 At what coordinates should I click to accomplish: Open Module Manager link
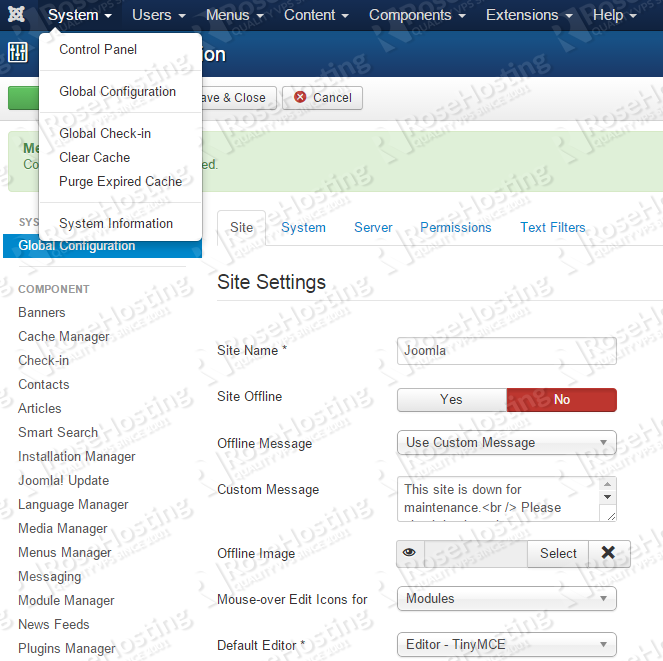pyautogui.click(x=66, y=601)
